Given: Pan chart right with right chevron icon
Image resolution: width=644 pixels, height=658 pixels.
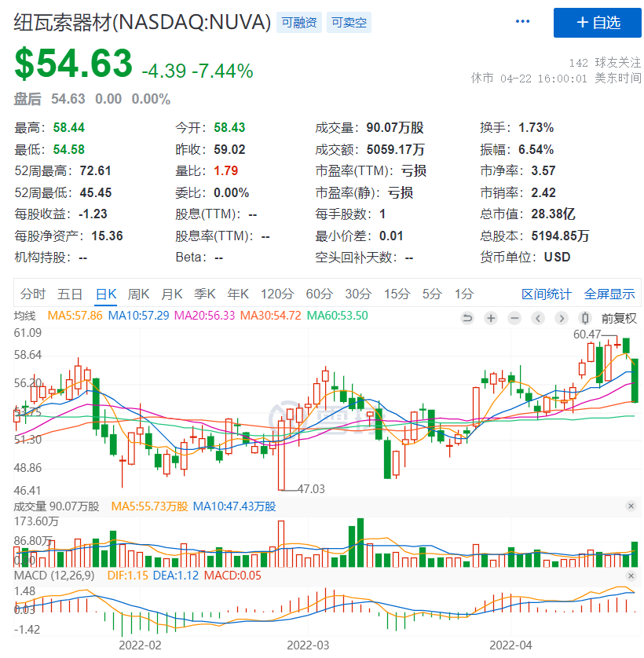Looking at the screenshot, I should pyautogui.click(x=562, y=319).
